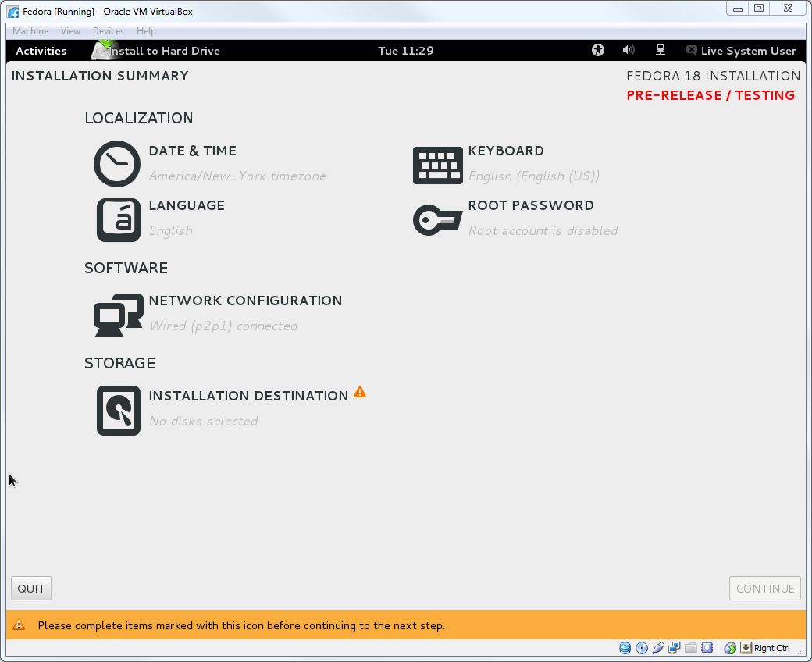This screenshot has height=662, width=812.
Task: Open Date & Time clock icon
Action: (117, 164)
